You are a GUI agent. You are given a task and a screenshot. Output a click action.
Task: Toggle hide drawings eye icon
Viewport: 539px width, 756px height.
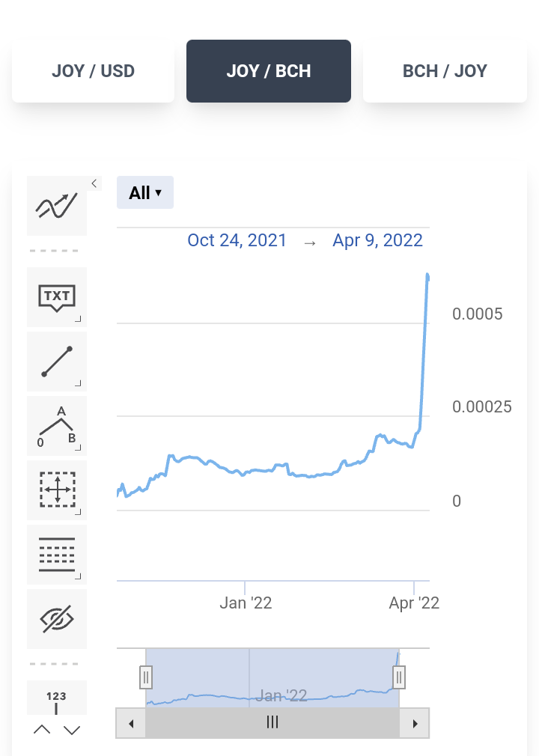pos(57,618)
